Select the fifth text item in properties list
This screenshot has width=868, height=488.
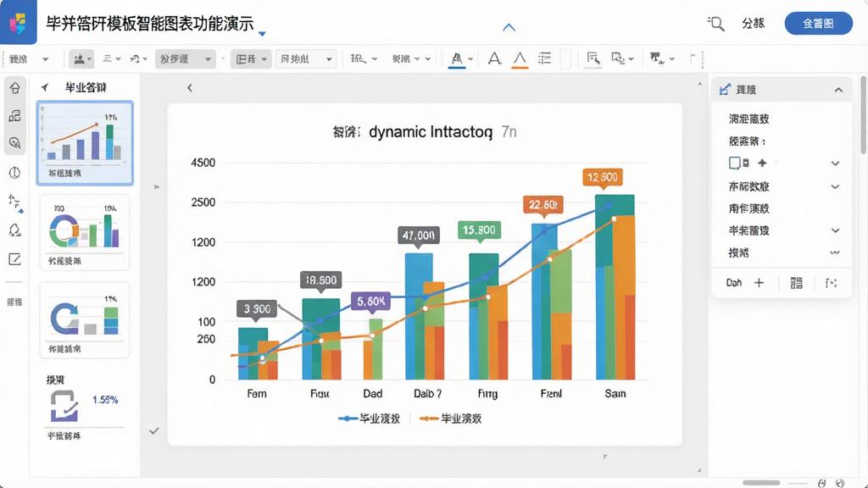pyautogui.click(x=748, y=208)
